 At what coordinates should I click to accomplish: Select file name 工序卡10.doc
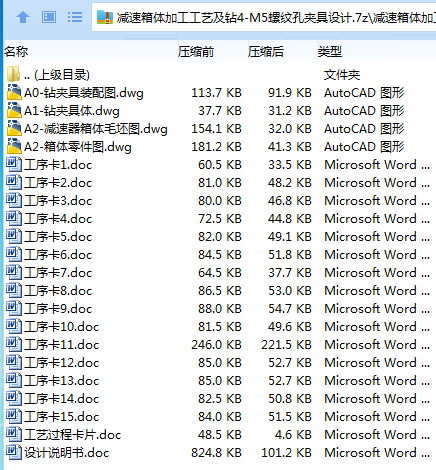62,327
